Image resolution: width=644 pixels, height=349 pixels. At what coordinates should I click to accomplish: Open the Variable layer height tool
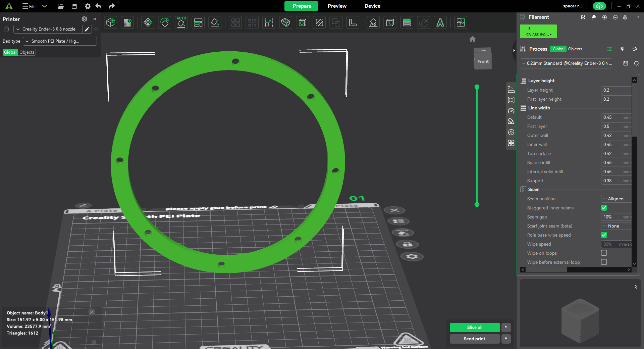[x=407, y=22]
